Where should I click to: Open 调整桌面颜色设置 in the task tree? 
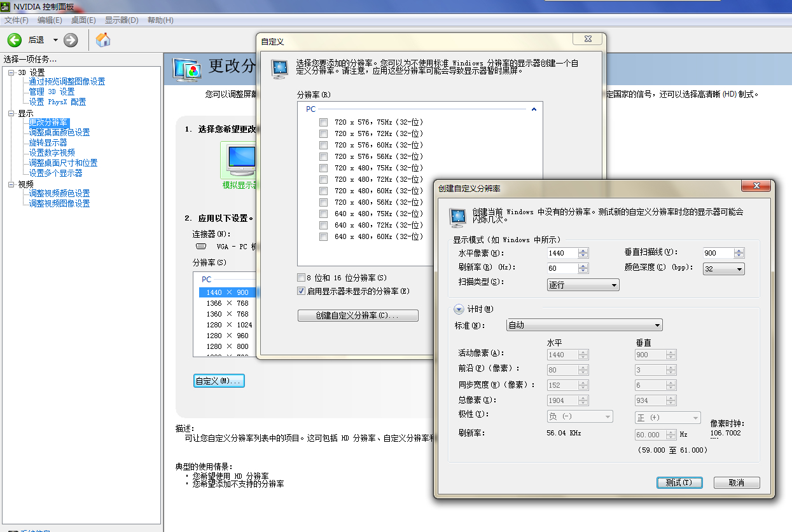59,132
